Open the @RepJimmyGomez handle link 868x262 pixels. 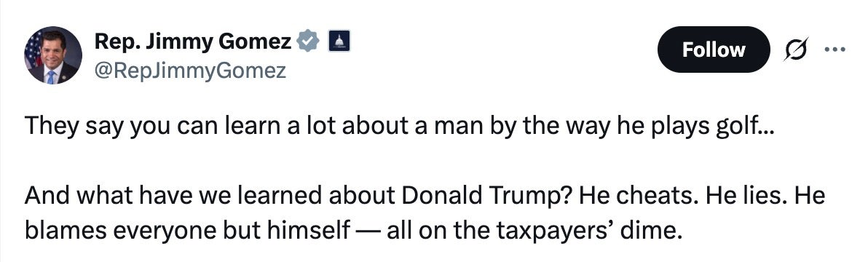pos(190,70)
